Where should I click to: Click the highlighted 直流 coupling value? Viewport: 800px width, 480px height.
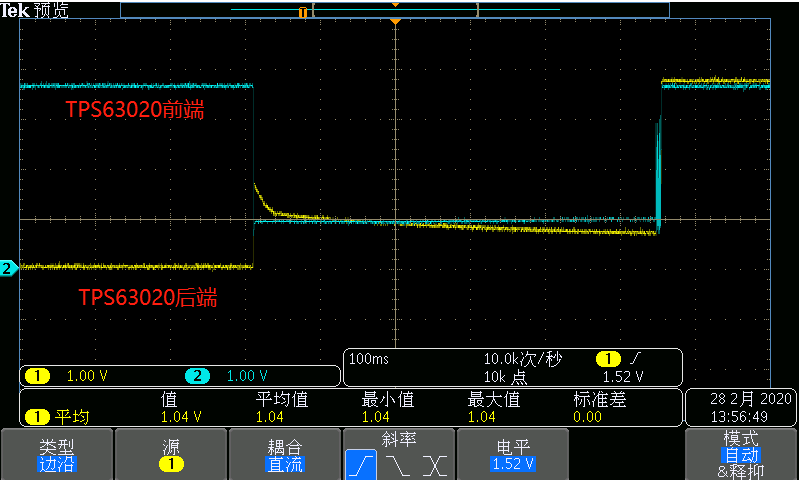pyautogui.click(x=285, y=464)
